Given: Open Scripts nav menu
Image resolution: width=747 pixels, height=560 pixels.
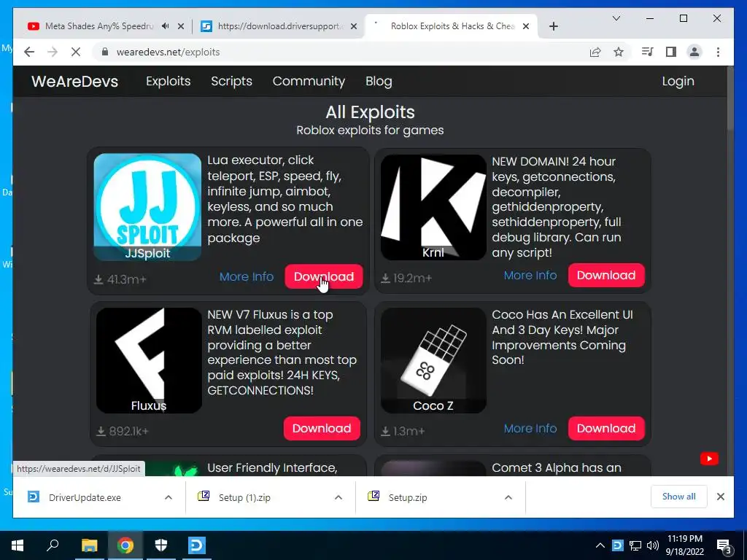Looking at the screenshot, I should pyautogui.click(x=231, y=81).
